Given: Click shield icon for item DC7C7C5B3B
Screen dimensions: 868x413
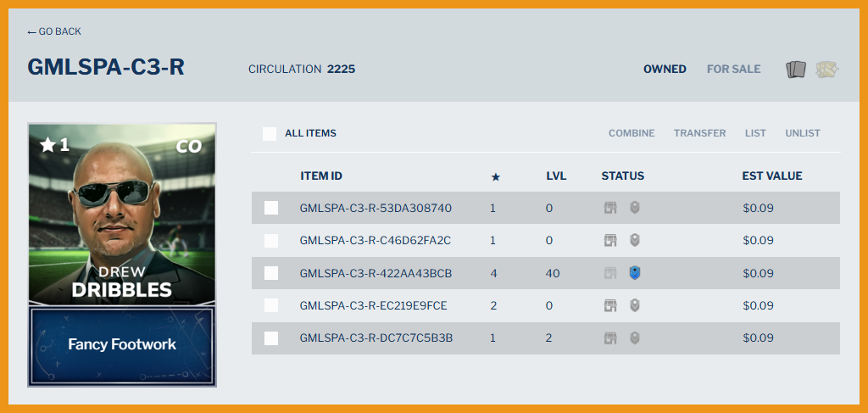Looking at the screenshot, I should point(634,338).
